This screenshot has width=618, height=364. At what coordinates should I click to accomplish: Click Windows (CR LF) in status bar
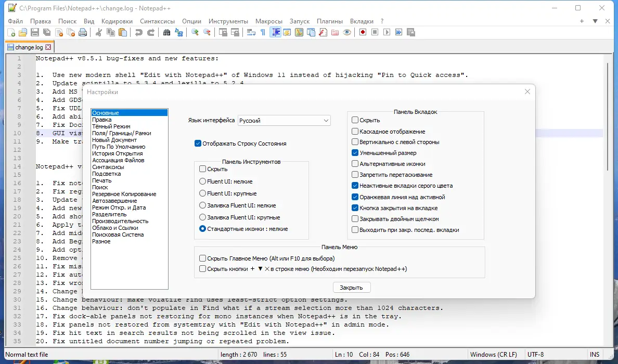[493, 355]
